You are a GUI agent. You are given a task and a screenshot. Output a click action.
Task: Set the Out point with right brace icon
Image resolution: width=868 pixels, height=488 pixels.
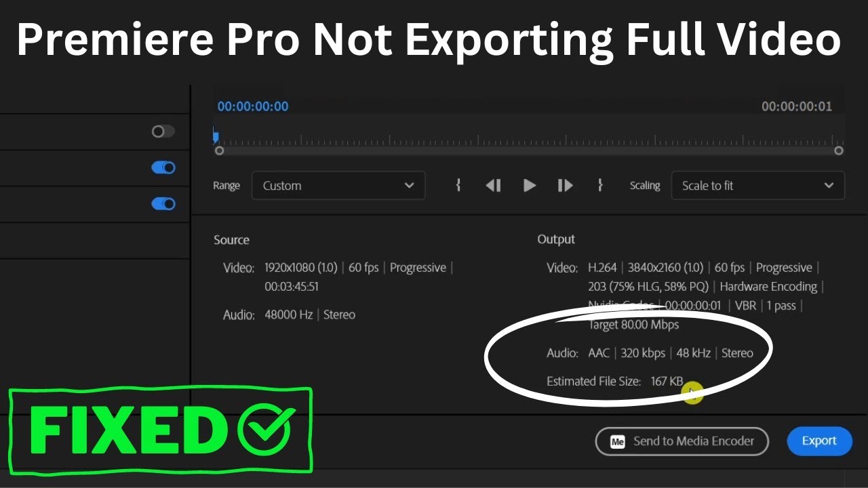pyautogui.click(x=600, y=185)
